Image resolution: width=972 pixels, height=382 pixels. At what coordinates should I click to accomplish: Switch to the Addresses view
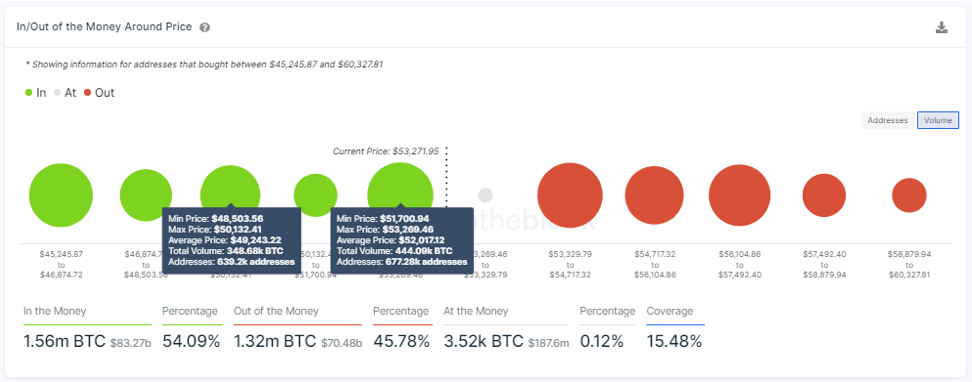pos(888,120)
